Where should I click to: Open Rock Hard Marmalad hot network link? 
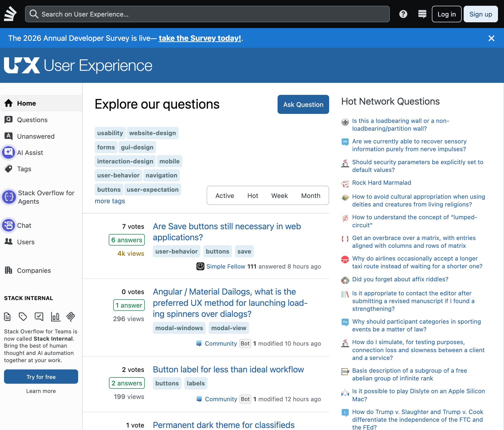point(382,182)
